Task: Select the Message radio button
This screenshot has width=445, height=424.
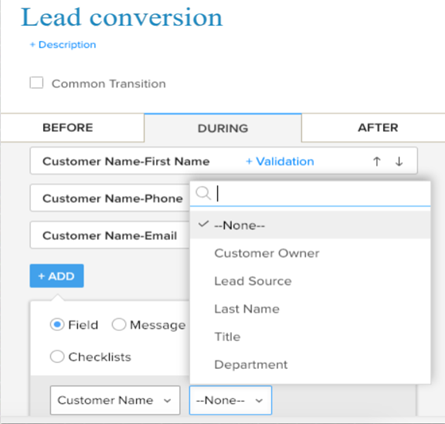Action: tap(119, 324)
